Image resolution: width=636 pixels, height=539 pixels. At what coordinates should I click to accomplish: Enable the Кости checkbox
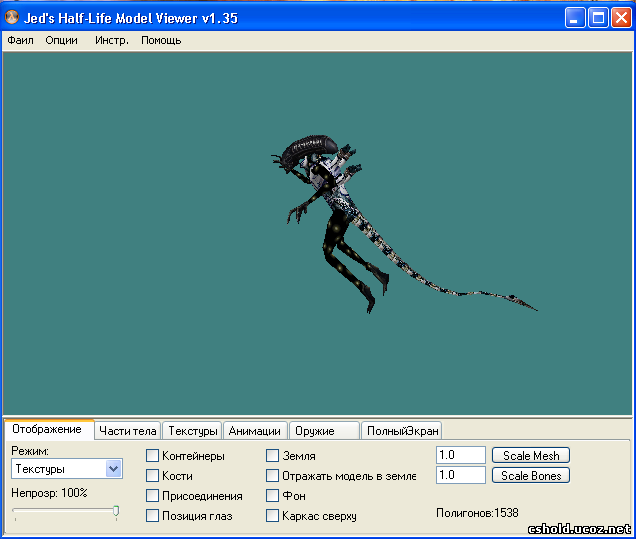(152, 475)
